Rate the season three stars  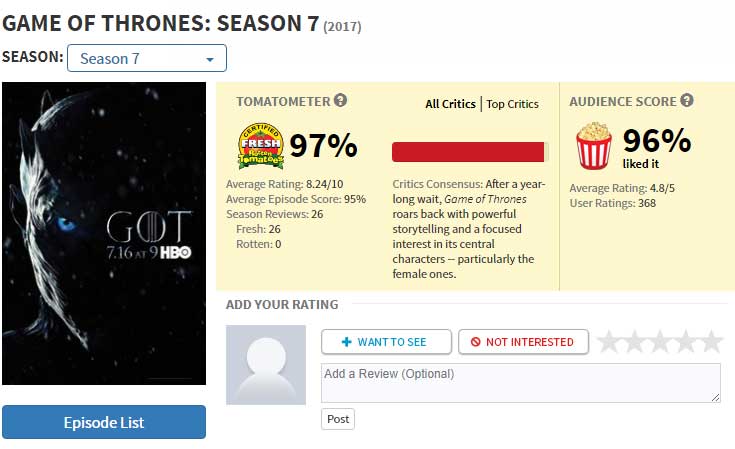[x=660, y=341]
